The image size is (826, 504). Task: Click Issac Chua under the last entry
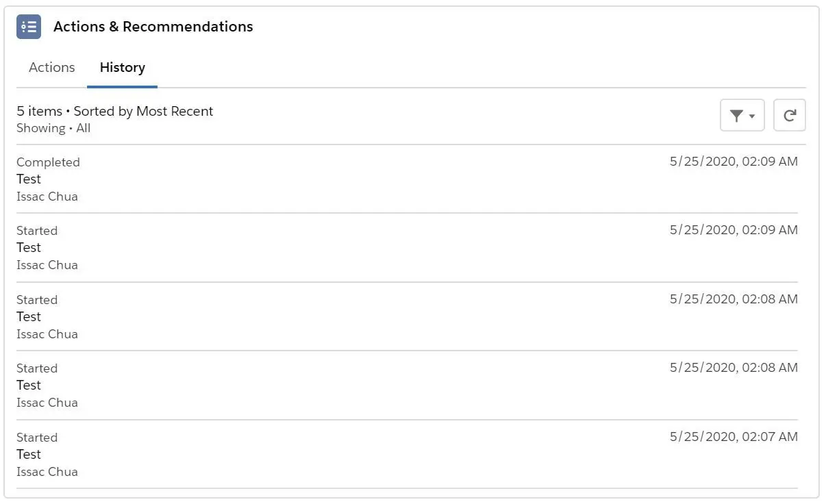pos(47,472)
